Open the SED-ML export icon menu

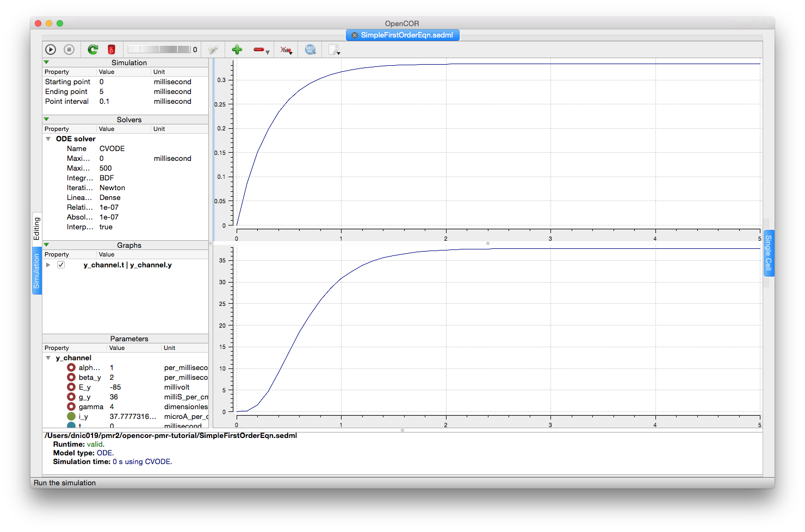[x=310, y=49]
